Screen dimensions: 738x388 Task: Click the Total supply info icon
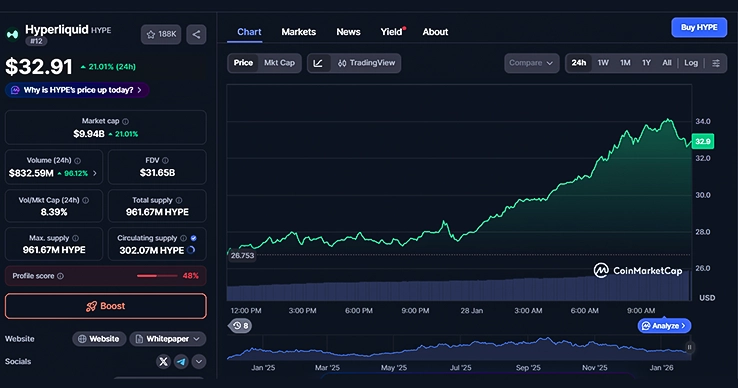[179, 200]
